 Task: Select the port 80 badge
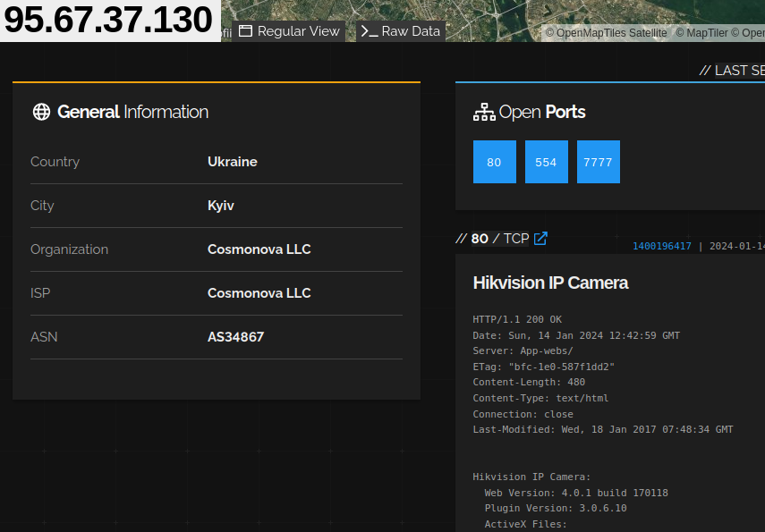pyautogui.click(x=495, y=162)
